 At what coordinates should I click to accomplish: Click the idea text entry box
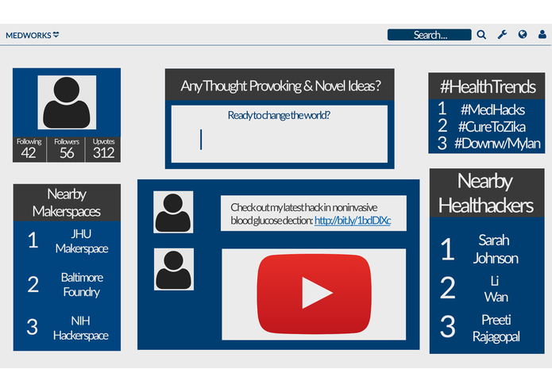point(279,134)
